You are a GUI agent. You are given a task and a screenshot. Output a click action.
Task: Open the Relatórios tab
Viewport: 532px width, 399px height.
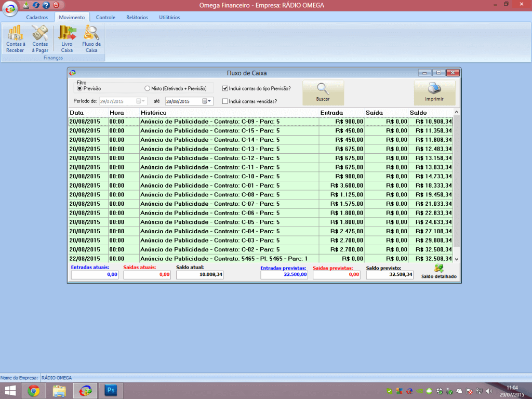pyautogui.click(x=137, y=17)
